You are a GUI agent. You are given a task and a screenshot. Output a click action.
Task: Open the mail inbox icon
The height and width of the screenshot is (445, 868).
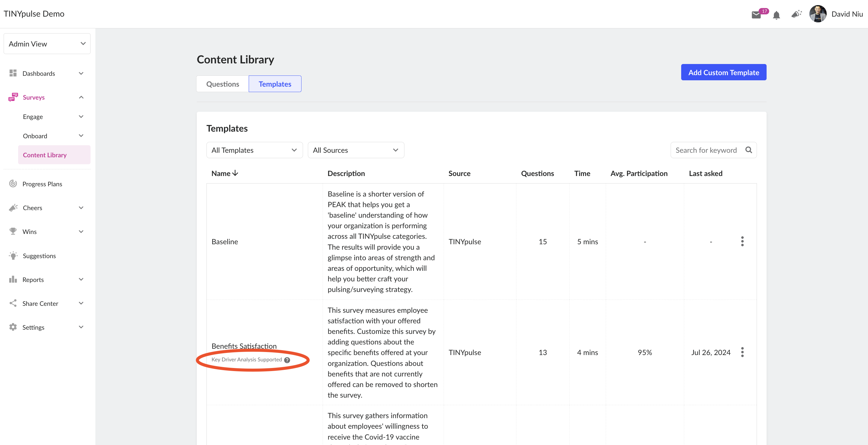[756, 15]
